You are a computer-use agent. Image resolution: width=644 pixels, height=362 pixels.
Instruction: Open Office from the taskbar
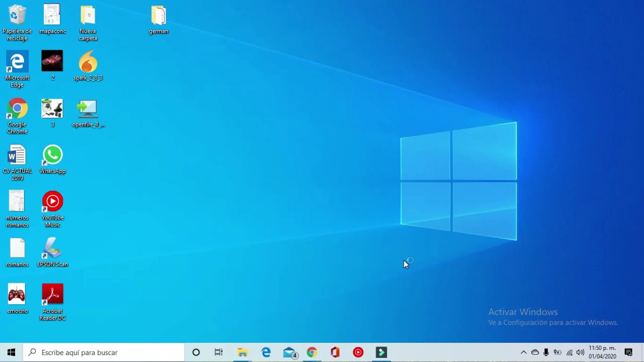coord(335,352)
